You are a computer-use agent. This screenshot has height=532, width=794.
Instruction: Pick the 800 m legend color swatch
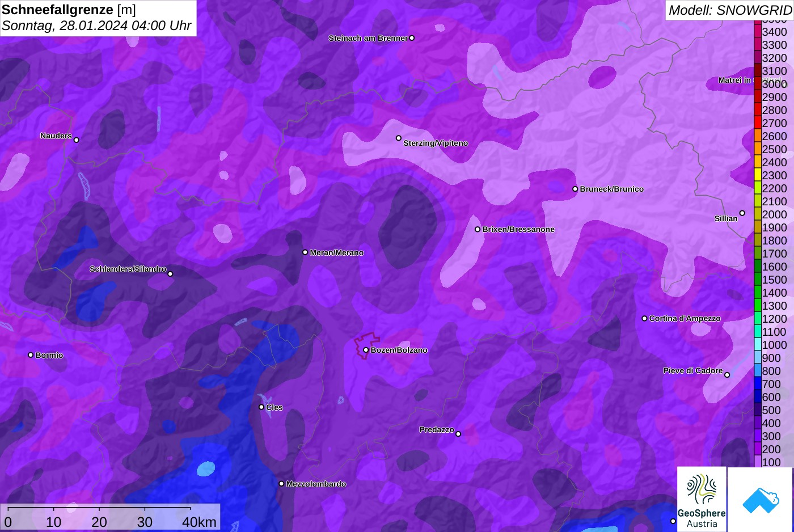pyautogui.click(x=758, y=370)
